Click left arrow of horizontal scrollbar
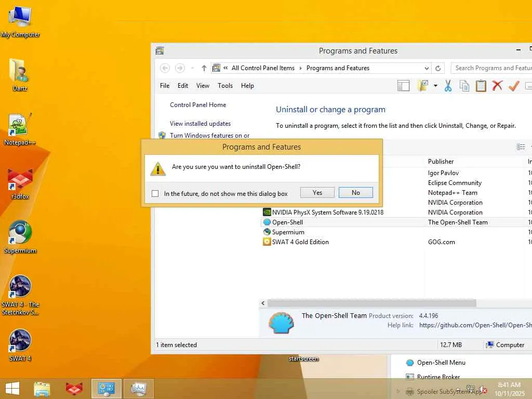 point(263,303)
